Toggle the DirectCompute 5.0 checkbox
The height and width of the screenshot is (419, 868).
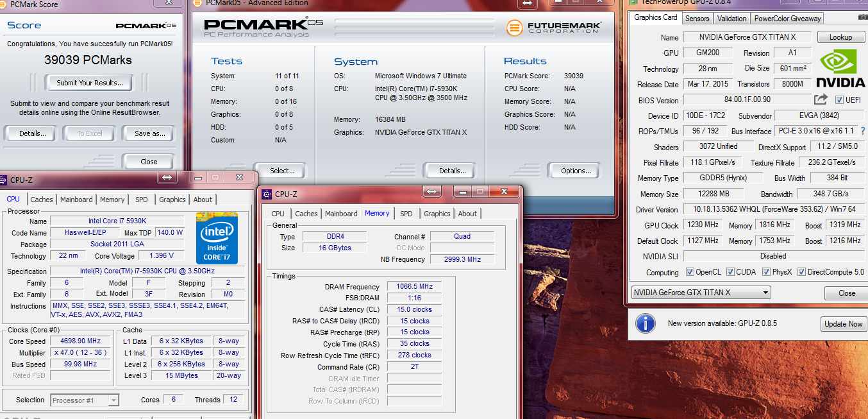tap(801, 272)
